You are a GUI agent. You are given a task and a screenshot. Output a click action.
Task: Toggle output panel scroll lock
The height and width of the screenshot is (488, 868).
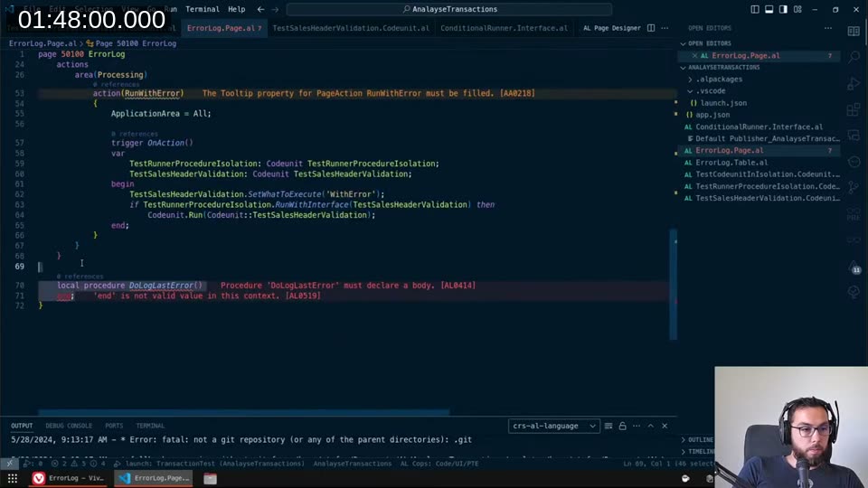point(622,426)
